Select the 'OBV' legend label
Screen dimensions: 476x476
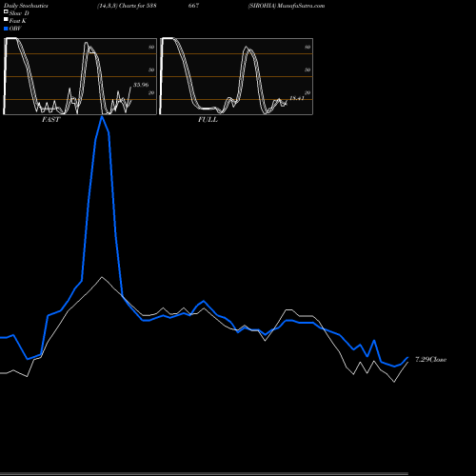tap(15, 29)
